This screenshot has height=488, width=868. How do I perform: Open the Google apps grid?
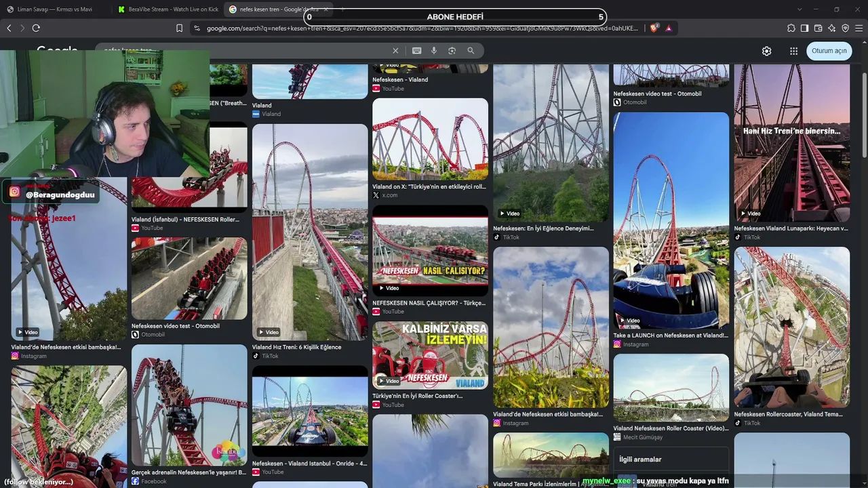point(793,51)
